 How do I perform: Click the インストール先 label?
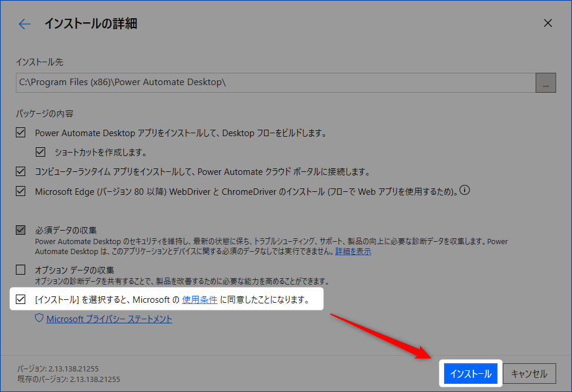coord(39,62)
